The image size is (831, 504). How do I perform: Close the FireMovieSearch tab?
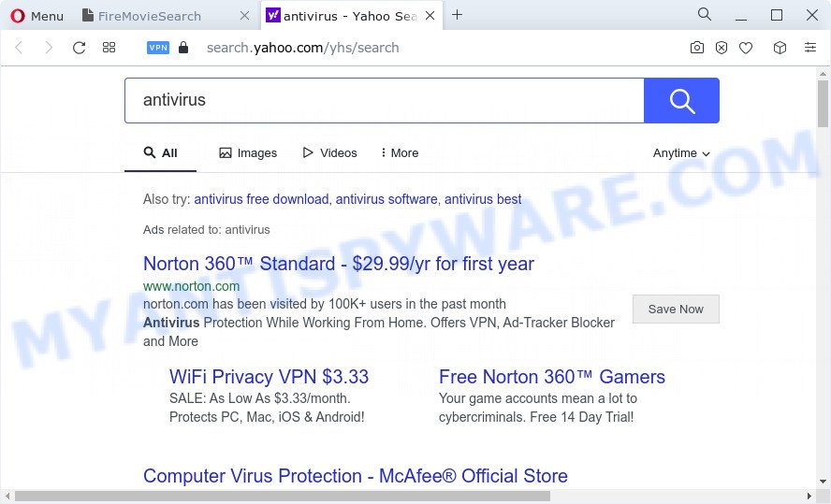[x=244, y=16]
